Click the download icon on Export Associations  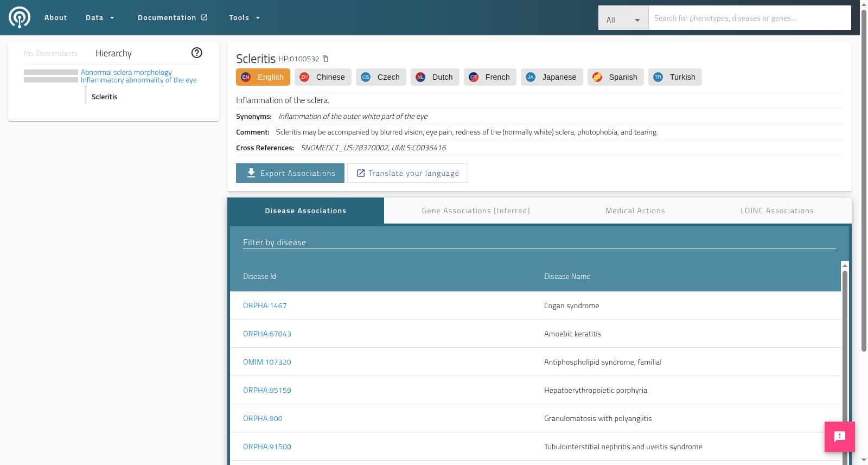click(251, 173)
